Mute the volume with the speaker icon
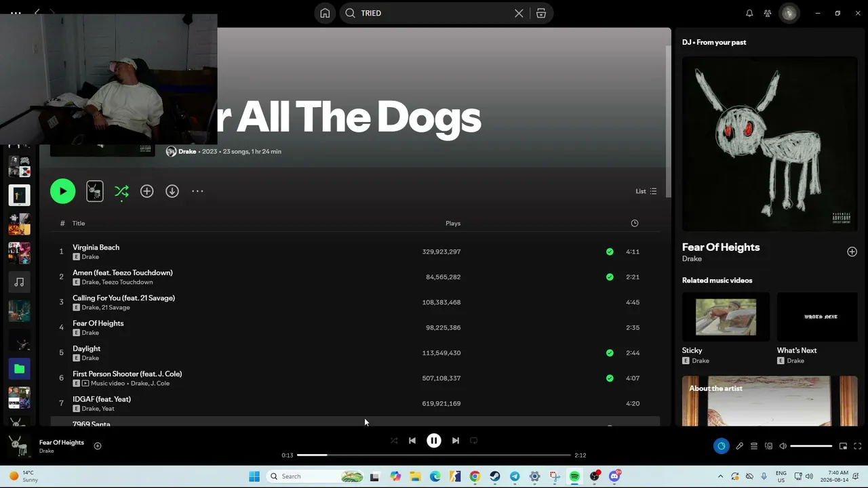The image size is (868, 488). (783, 446)
